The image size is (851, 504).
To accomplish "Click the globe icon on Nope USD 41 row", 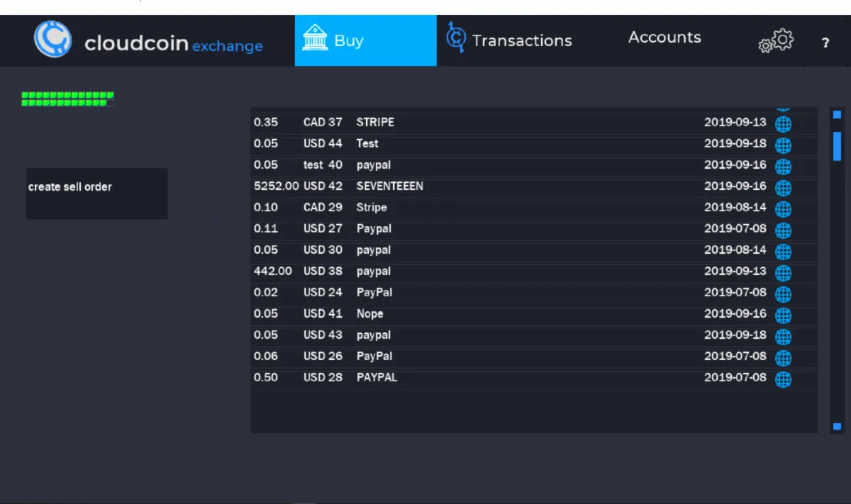I will point(783,315).
